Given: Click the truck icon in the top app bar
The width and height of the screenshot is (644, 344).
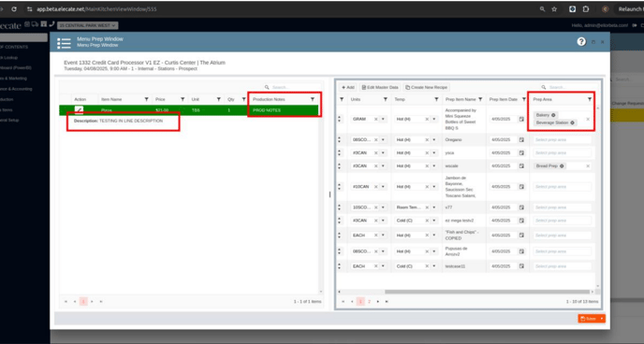Looking at the screenshot, I should (35, 24).
